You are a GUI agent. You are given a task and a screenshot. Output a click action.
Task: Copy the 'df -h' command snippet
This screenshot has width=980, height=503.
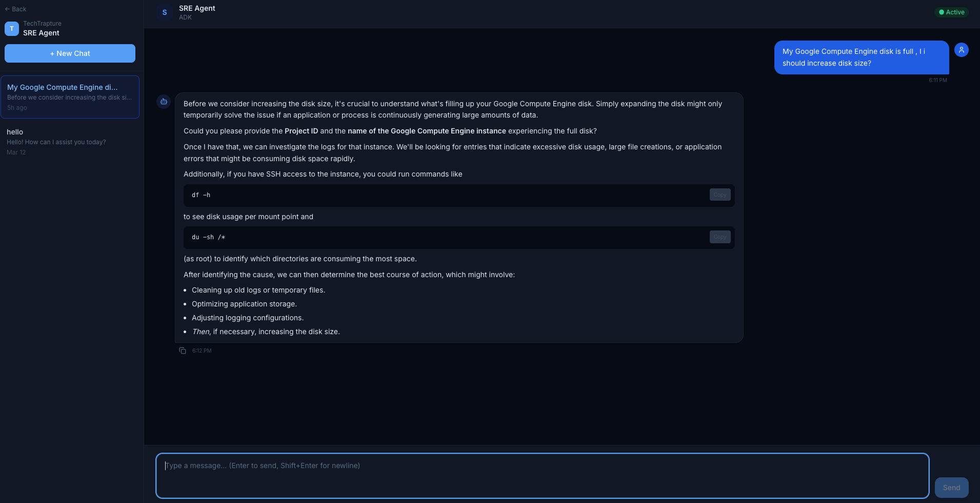click(719, 195)
